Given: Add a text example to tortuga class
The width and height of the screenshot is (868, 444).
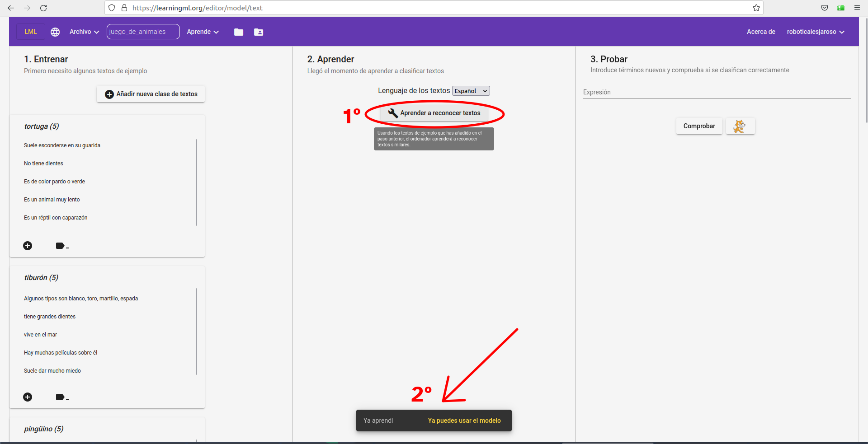Looking at the screenshot, I should (x=28, y=246).
